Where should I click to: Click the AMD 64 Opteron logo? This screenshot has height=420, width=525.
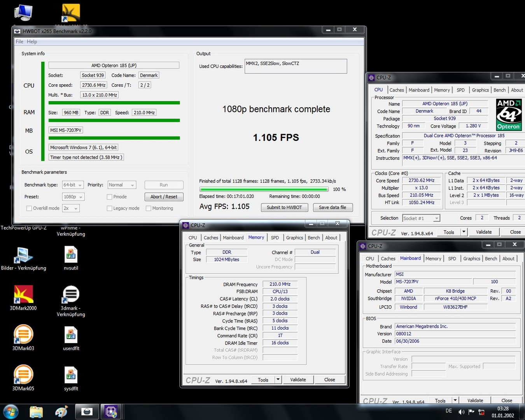[509, 115]
